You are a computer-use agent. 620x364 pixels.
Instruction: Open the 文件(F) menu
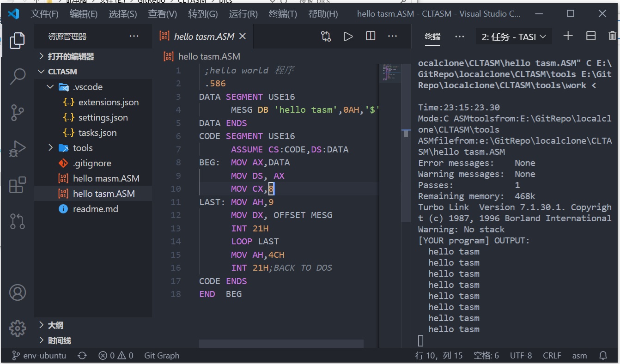point(44,14)
